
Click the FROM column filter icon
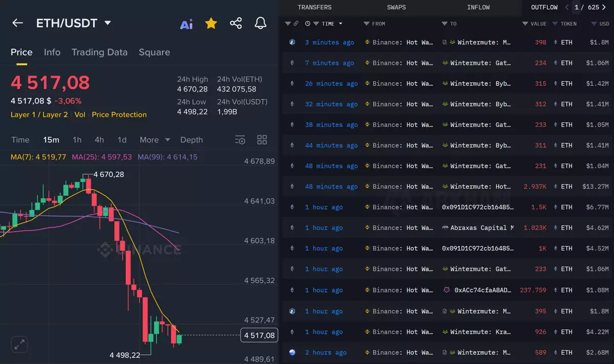coord(366,24)
